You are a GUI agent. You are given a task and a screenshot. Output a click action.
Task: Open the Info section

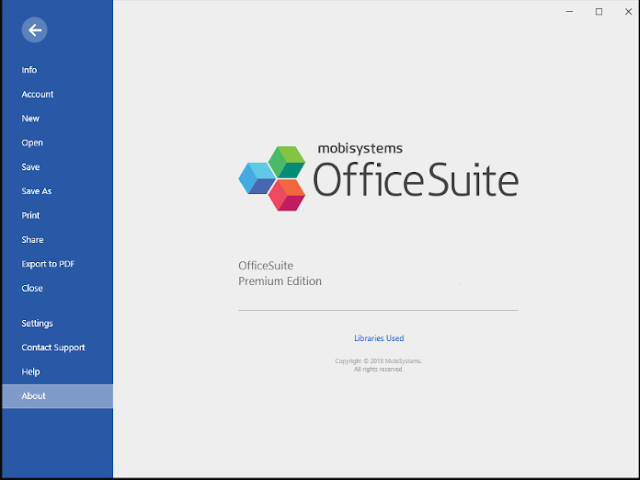pyautogui.click(x=29, y=70)
